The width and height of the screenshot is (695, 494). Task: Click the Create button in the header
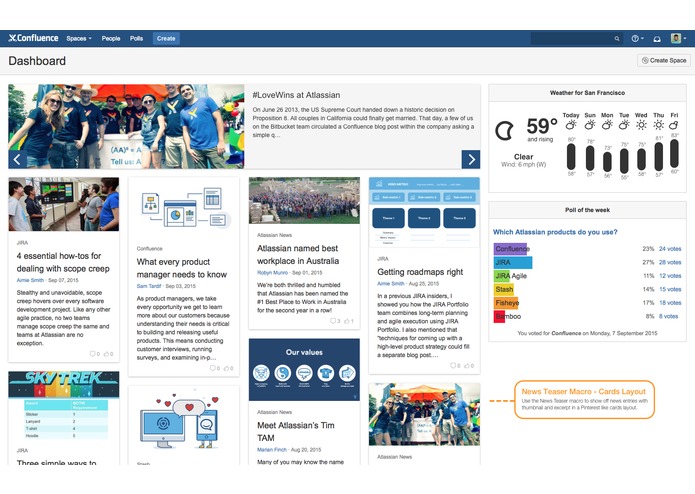(166, 39)
